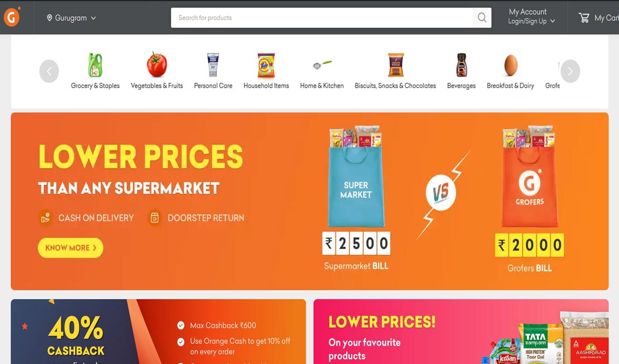Show previous categories with left arrow
The width and height of the screenshot is (619, 364).
(x=49, y=72)
